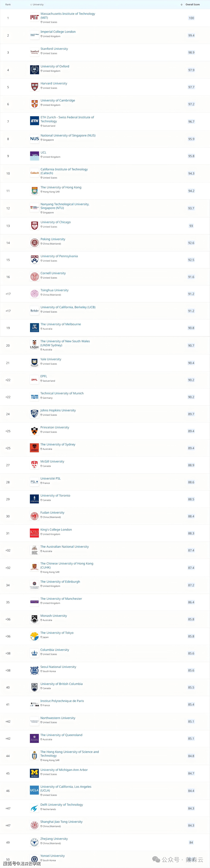Open The University of Tokyo link
The width and height of the screenshot is (210, 868).
click(57, 633)
